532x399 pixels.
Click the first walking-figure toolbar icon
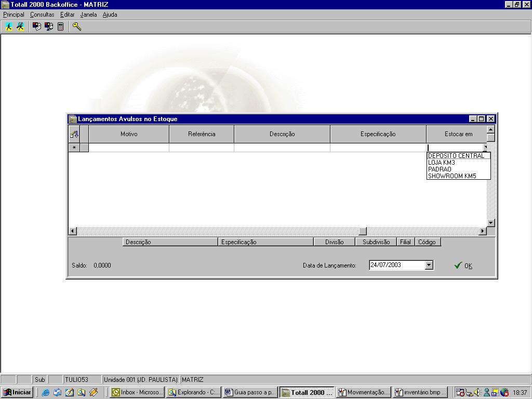pyautogui.click(x=9, y=26)
